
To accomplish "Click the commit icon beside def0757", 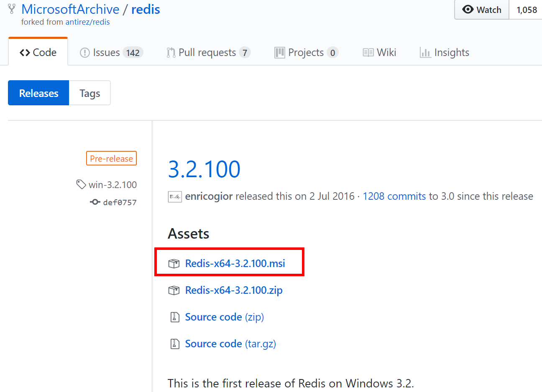I will coord(95,202).
